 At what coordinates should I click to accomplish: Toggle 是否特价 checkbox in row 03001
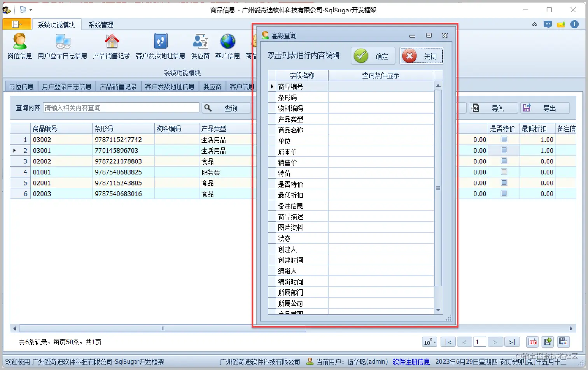tap(504, 150)
